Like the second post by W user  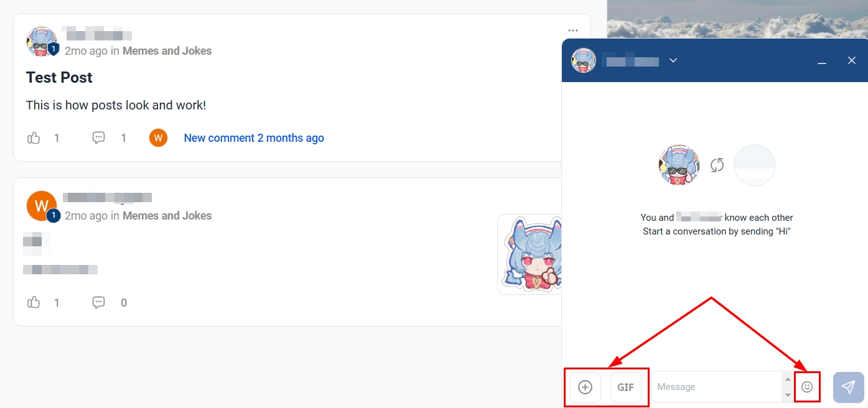[34, 303]
